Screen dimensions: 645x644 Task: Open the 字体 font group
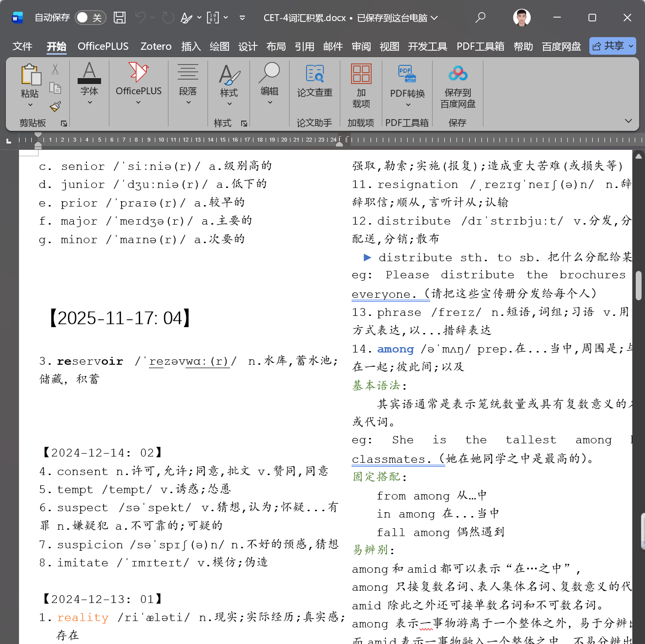pyautogui.click(x=89, y=83)
